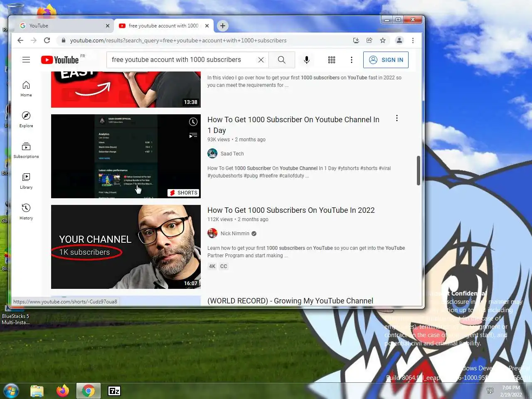Click the Chrome address bar URL
This screenshot has height=399, width=532.
click(178, 40)
